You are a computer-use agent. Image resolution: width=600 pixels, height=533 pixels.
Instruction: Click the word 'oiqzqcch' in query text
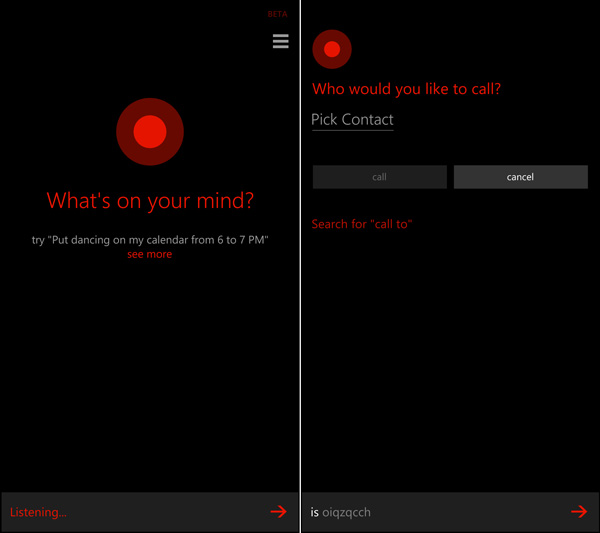click(346, 512)
